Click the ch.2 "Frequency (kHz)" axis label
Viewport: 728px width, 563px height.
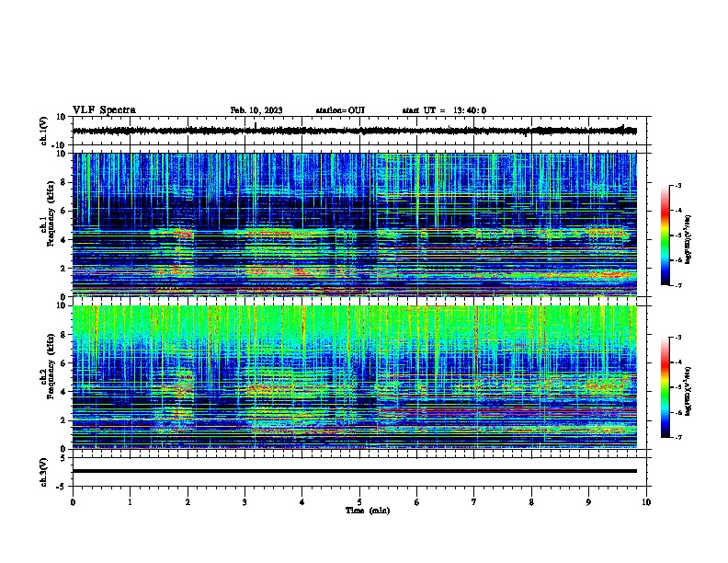click(51, 365)
